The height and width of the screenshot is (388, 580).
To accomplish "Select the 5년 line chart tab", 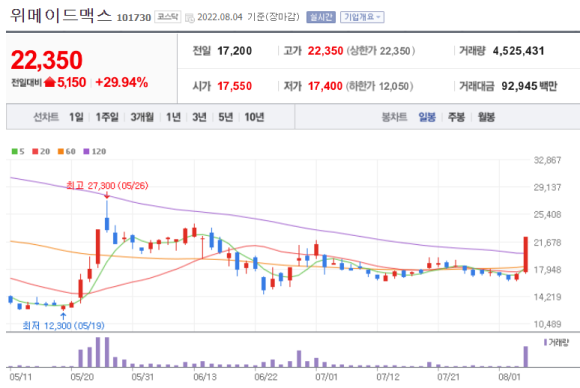I will [x=226, y=117].
